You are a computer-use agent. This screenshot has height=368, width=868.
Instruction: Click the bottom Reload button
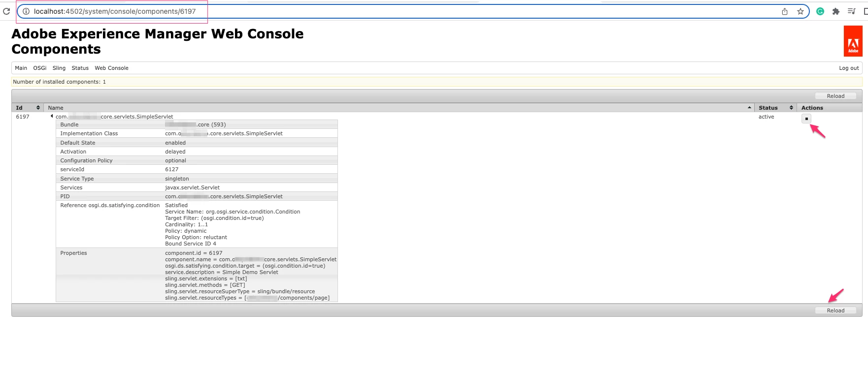[835, 310]
